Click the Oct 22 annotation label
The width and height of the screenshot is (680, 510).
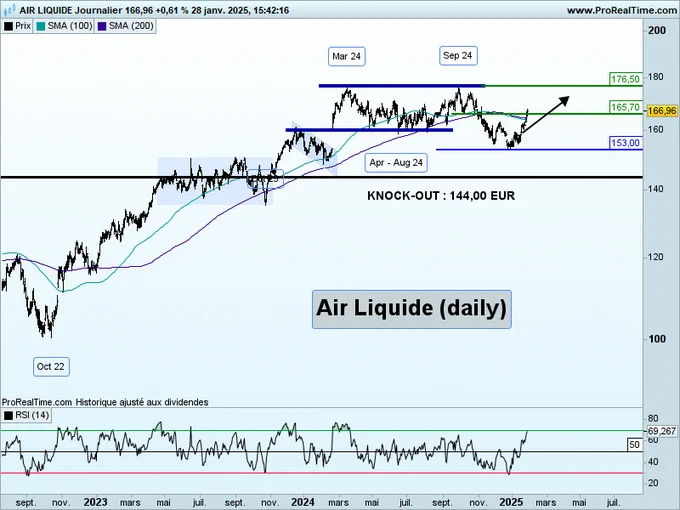coord(51,367)
